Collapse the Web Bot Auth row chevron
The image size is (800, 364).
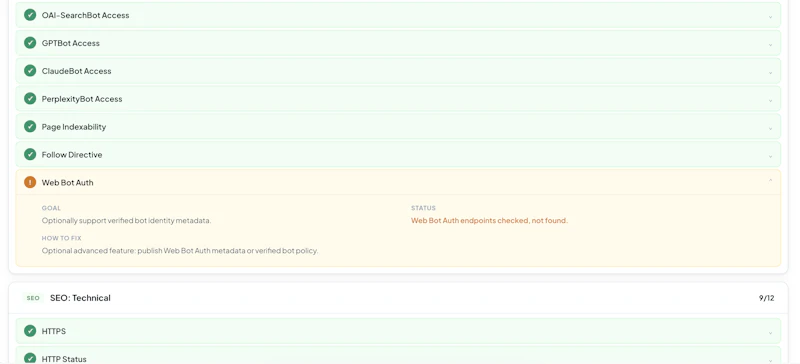[770, 181]
